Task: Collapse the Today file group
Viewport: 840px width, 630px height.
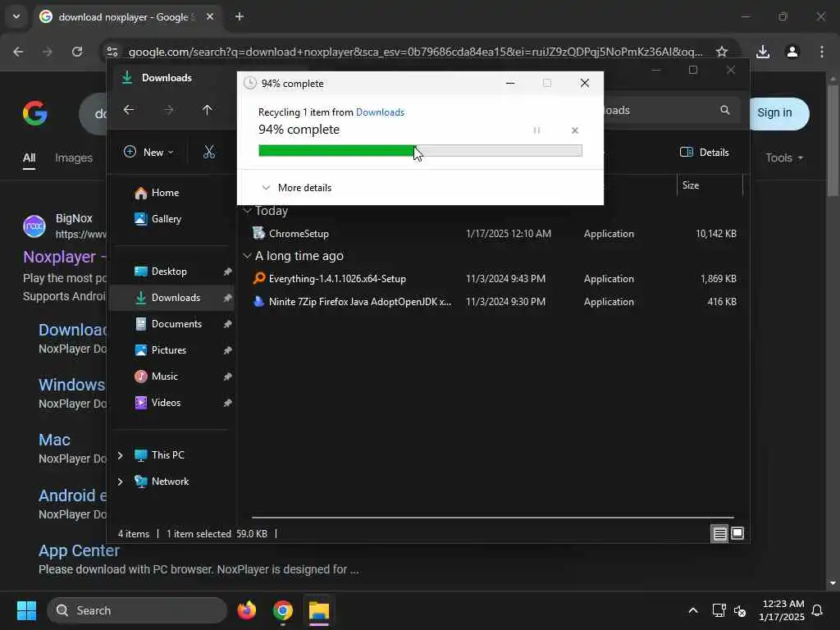Action: [x=247, y=211]
